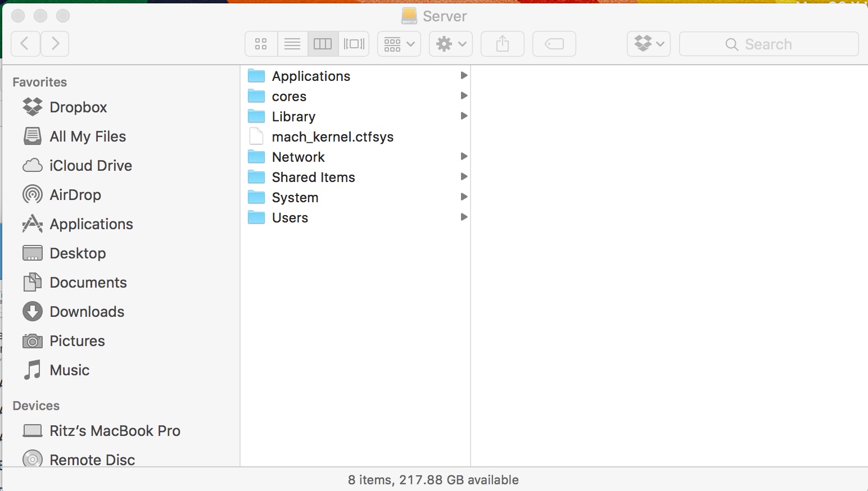
Task: Click the Devices sidebar heading
Action: coord(36,406)
